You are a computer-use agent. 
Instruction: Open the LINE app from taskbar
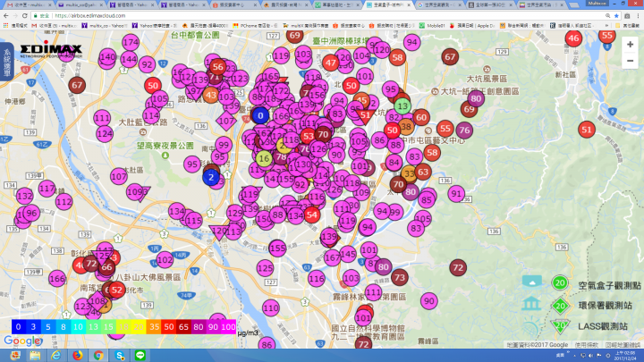(x=140, y=355)
